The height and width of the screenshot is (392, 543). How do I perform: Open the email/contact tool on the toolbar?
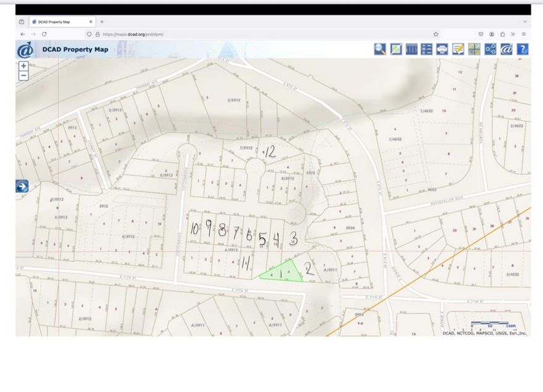point(505,48)
